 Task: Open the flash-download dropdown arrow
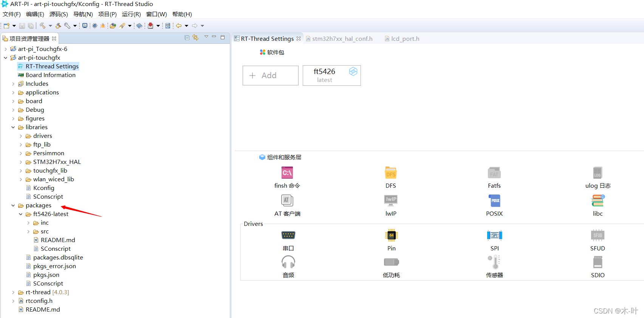coord(130,26)
